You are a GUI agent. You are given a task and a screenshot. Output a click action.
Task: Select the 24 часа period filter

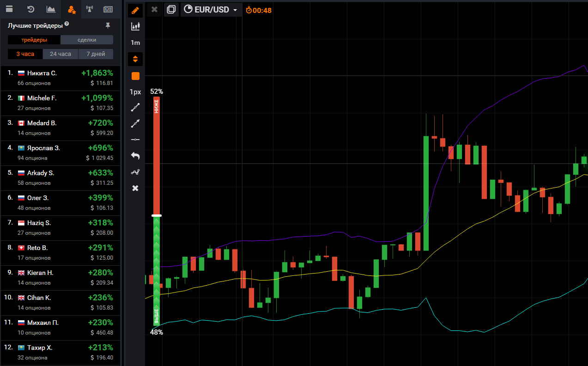[x=61, y=54]
